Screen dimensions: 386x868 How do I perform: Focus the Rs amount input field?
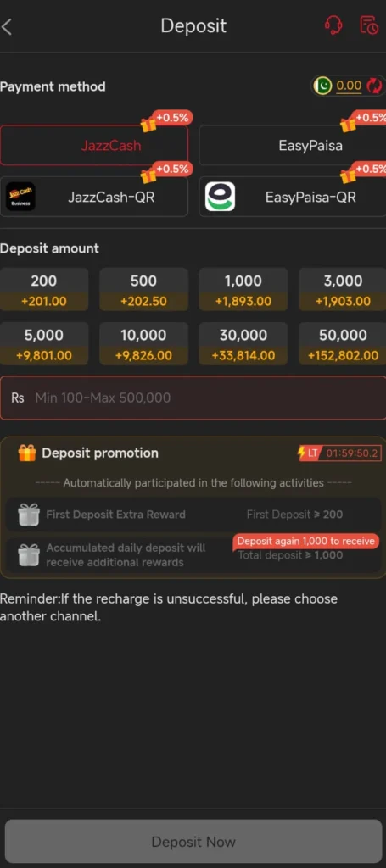pos(193,398)
